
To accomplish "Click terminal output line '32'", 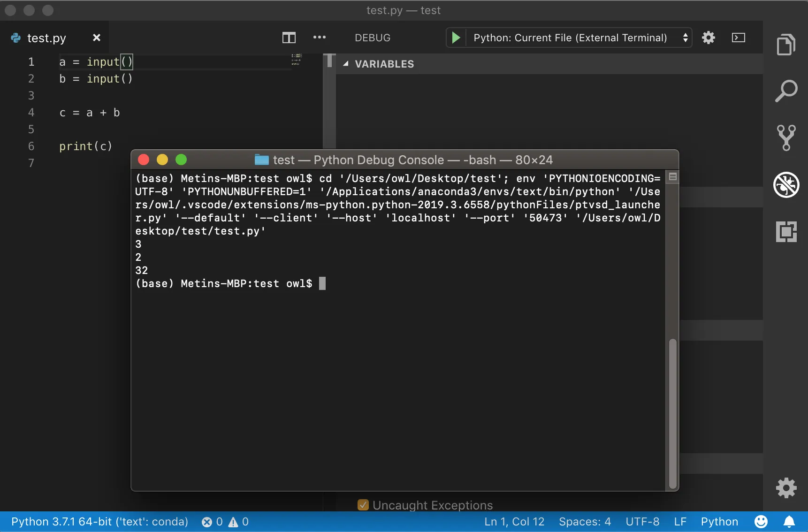I will pyautogui.click(x=142, y=270).
